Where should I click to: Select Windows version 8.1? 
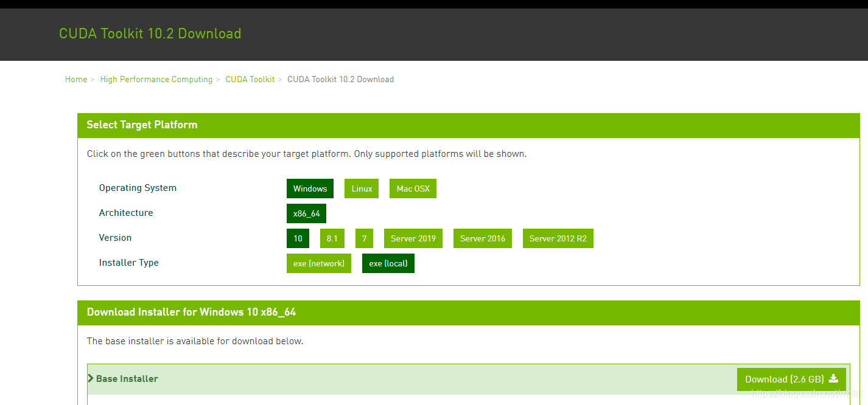332,238
